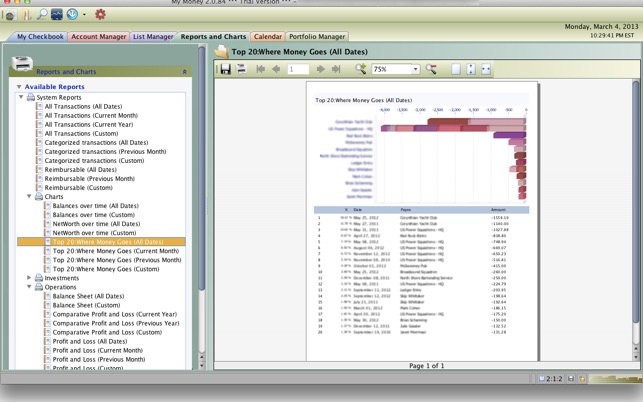This screenshot has height=402, width=643.
Task: Click the zoom in magnifier icon
Action: pos(361,69)
